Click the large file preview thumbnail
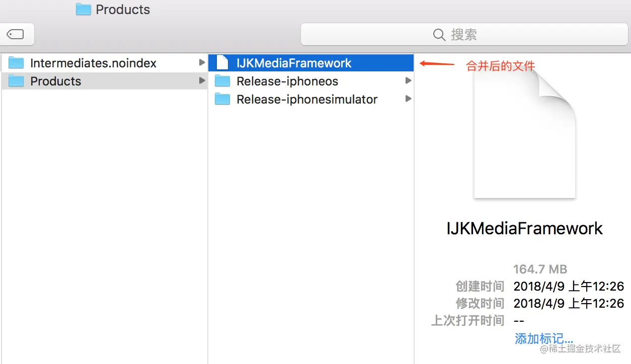 (524, 134)
